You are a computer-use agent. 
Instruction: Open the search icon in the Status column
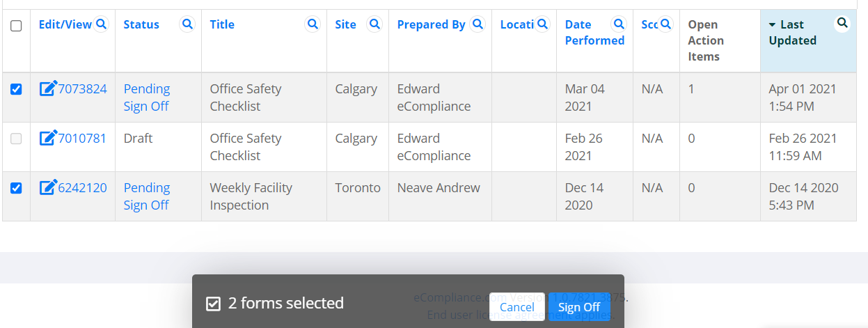(x=187, y=24)
